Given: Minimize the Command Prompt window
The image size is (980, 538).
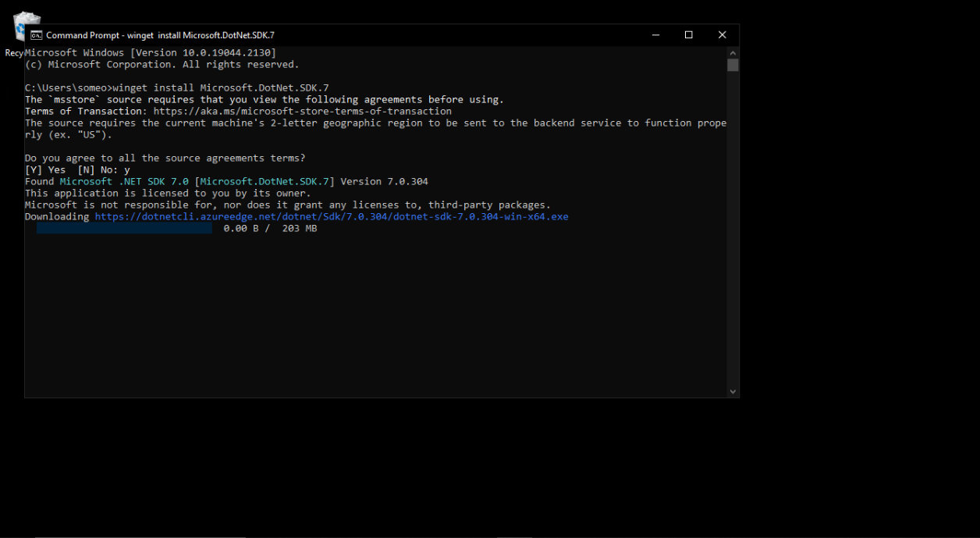Looking at the screenshot, I should point(655,35).
